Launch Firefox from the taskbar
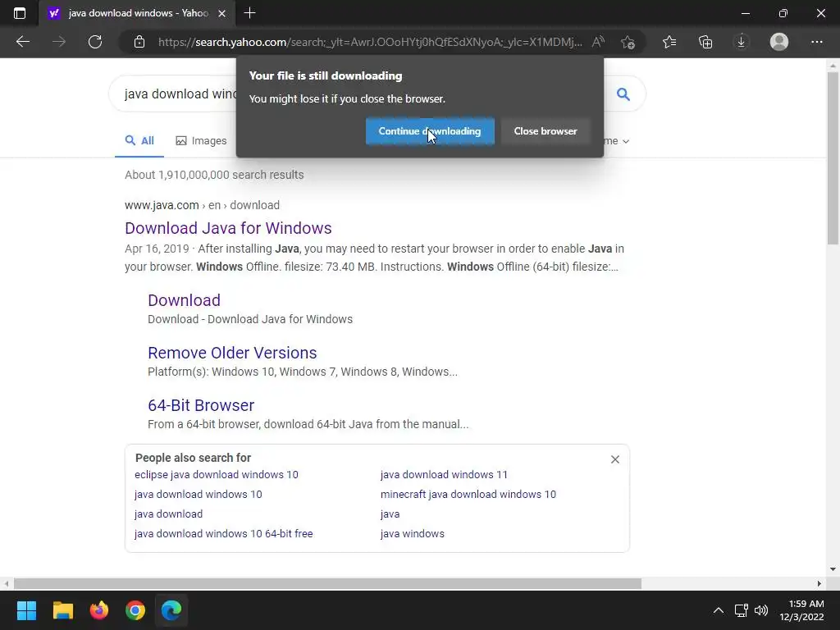Viewport: 840px width, 630px height. [x=99, y=610]
